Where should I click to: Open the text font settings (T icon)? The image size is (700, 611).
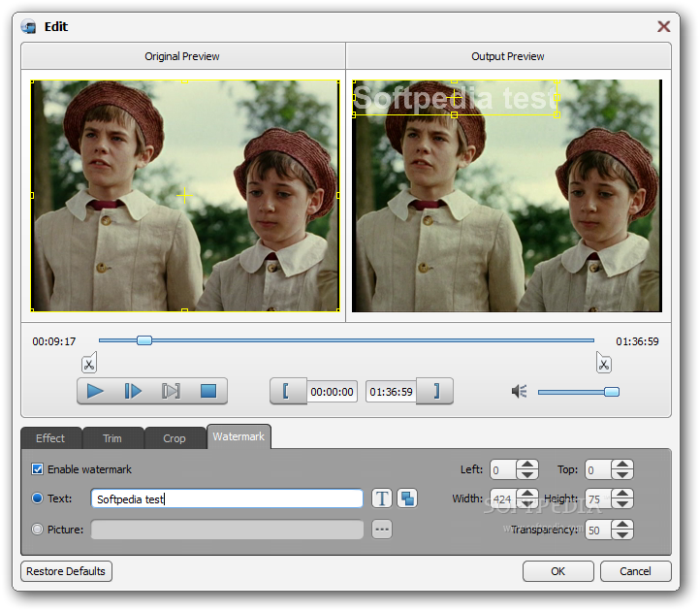tap(382, 498)
